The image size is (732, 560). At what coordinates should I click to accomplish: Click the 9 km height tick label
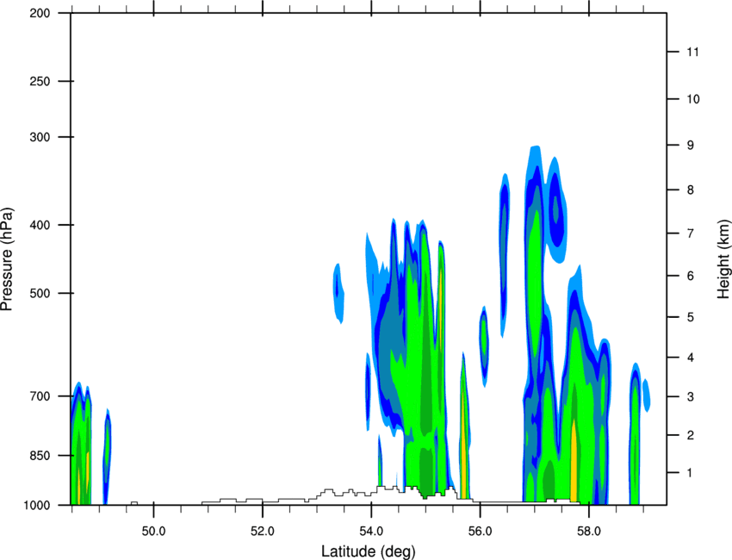coord(691,146)
